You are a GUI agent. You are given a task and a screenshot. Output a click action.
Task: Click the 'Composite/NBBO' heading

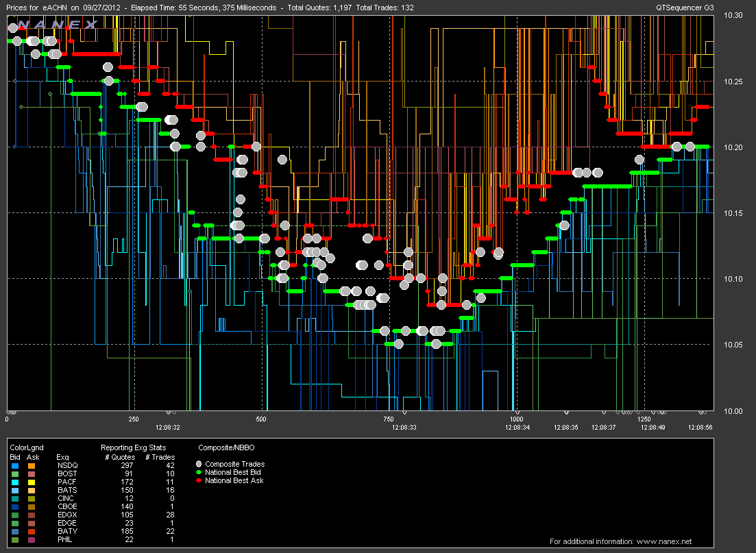click(x=226, y=447)
